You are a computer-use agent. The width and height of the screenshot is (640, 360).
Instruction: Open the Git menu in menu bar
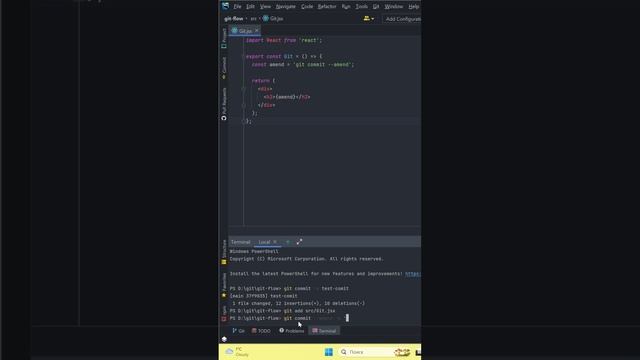click(376, 7)
